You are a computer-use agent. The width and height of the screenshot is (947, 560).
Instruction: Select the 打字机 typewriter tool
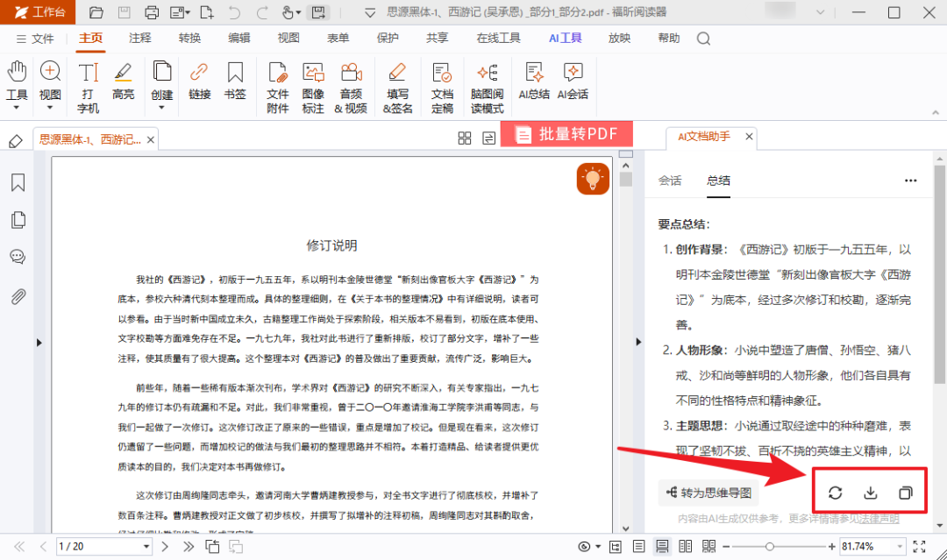tap(89, 88)
